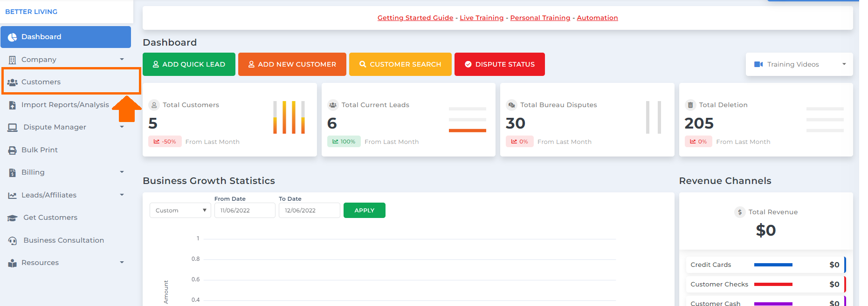Open the Getting Started Guide link
Screen dimensions: 868x306
[x=415, y=18]
